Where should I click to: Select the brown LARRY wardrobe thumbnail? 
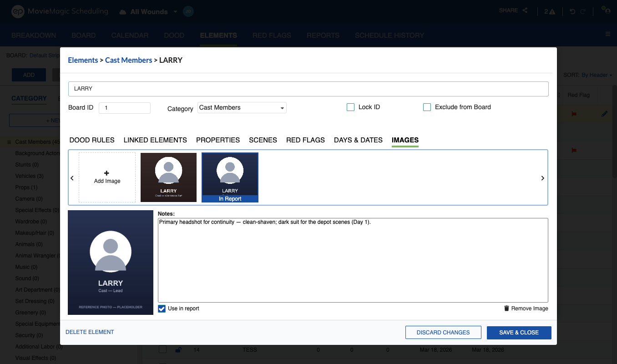(168, 177)
